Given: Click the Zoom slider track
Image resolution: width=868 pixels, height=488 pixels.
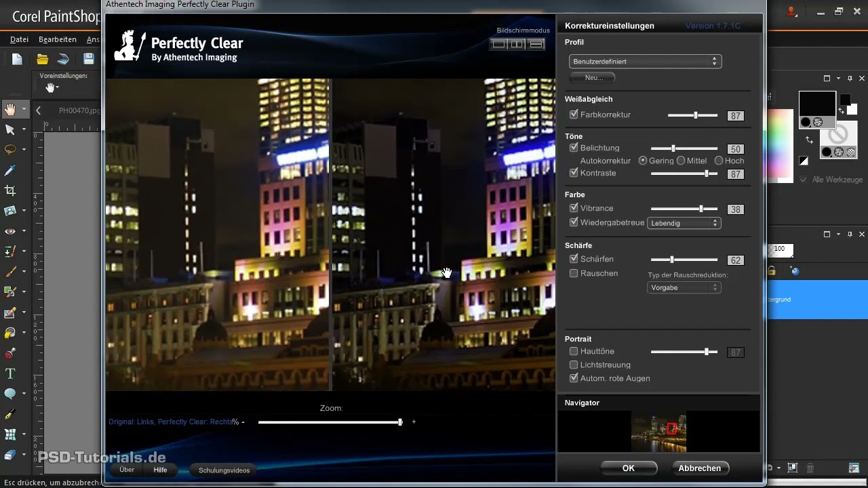Looking at the screenshot, I should pos(330,422).
